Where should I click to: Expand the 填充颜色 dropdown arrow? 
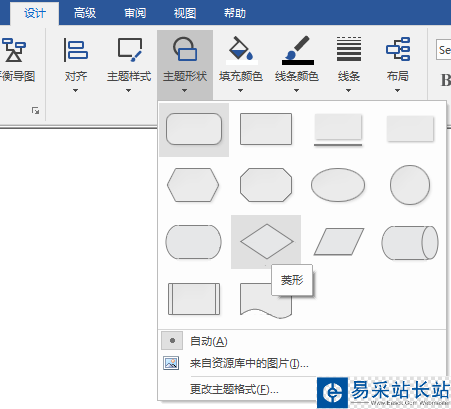tap(240, 90)
